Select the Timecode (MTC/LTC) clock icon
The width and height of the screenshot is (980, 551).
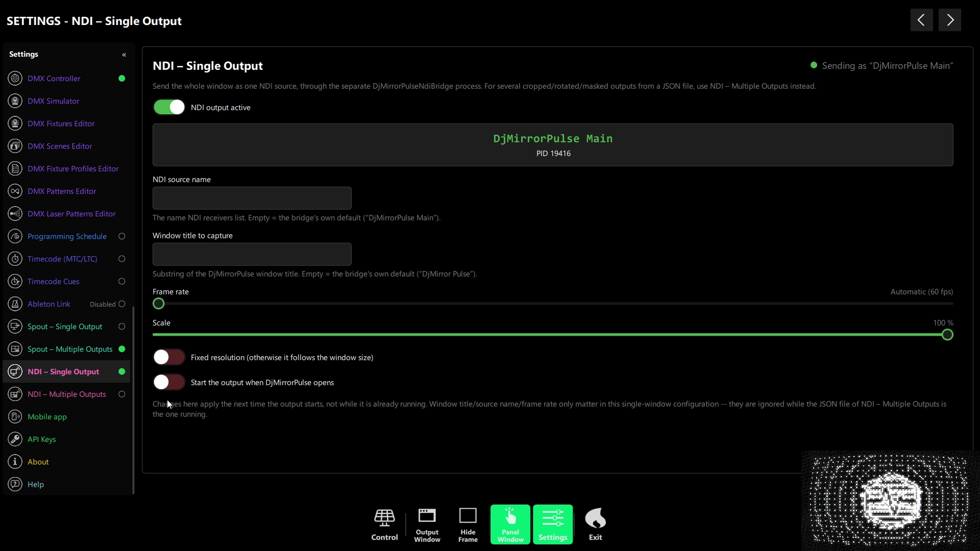(15, 259)
